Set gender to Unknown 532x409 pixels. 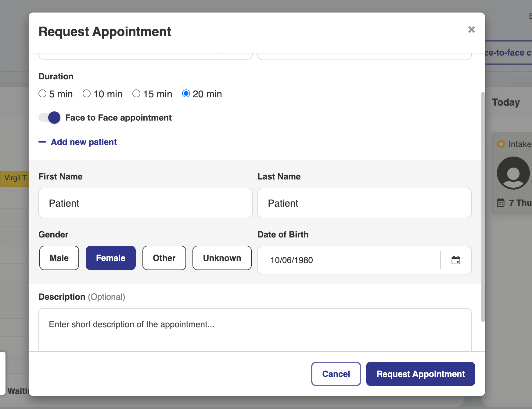(x=222, y=258)
